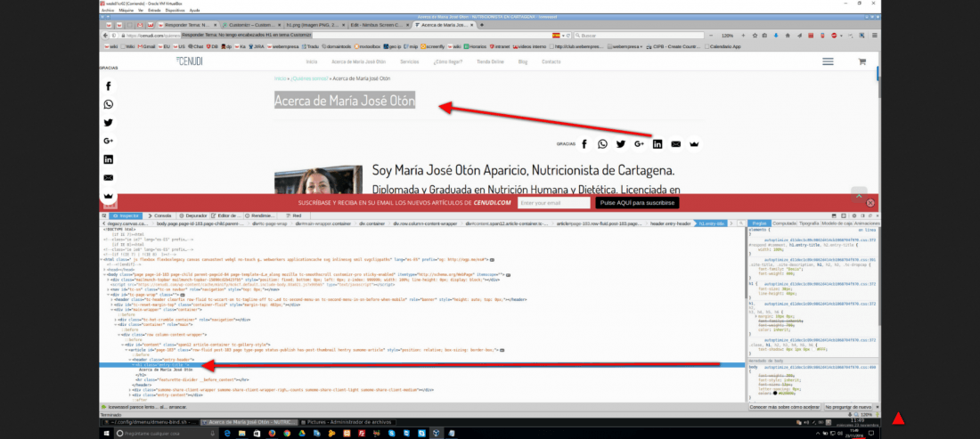This screenshot has height=439, width=980.
Task: Click the Inicio navigation link
Action: point(312,61)
